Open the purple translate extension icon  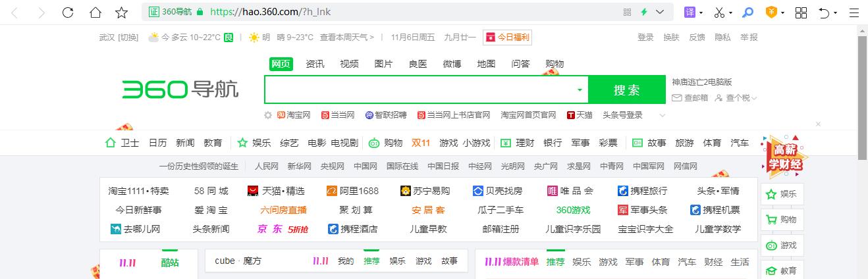coord(690,13)
